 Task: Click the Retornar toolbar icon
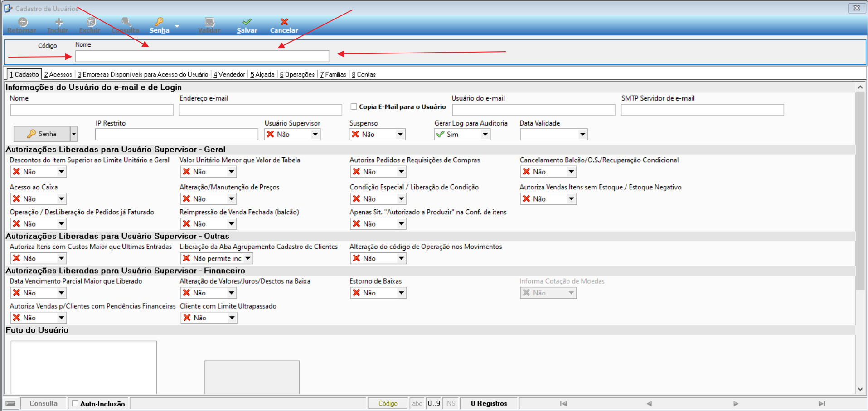coord(23,22)
